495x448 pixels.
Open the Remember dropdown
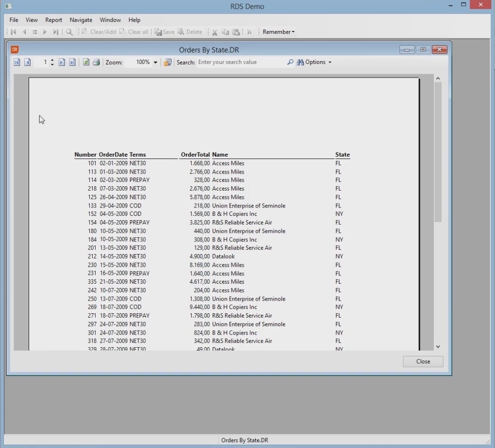[279, 32]
